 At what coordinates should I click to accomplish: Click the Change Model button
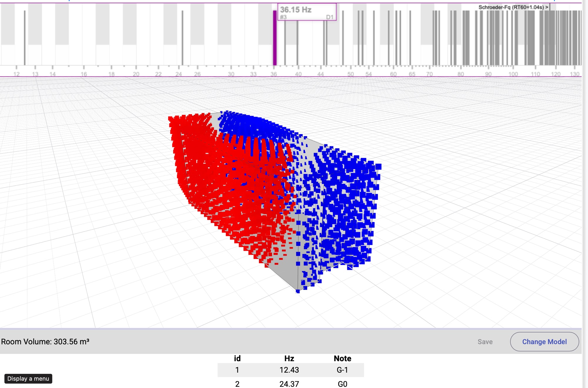point(544,342)
